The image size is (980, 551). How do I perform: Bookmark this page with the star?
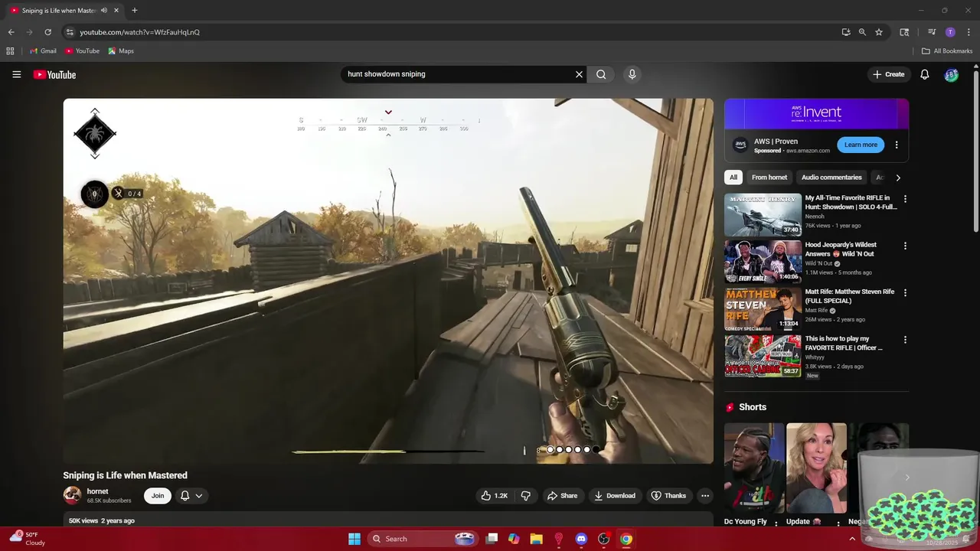tap(879, 32)
